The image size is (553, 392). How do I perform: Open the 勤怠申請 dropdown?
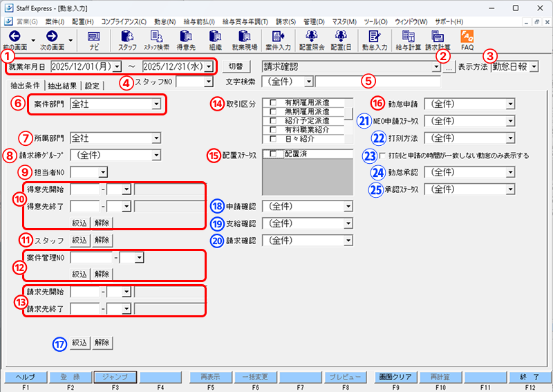(510, 104)
